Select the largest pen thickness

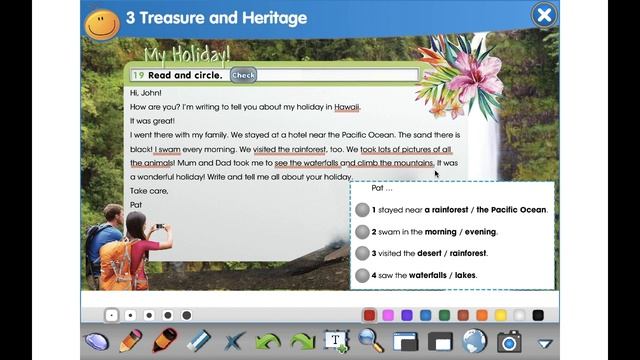[x=187, y=315]
